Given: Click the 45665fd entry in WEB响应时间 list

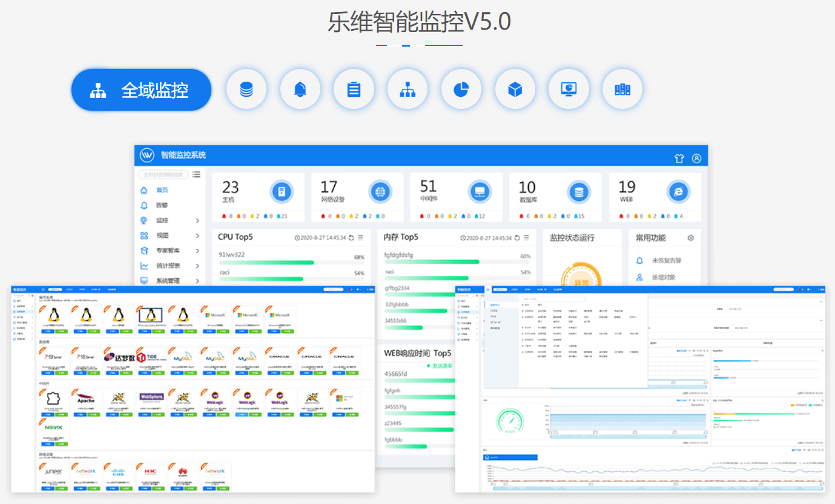Looking at the screenshot, I should click(395, 374).
